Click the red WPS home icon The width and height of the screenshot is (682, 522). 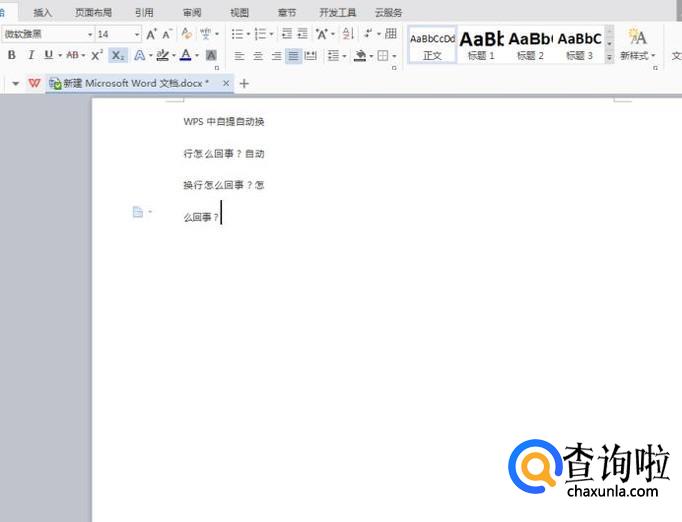[34, 83]
